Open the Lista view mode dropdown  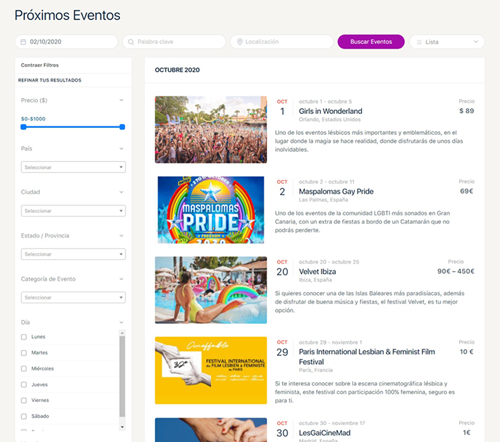(447, 42)
